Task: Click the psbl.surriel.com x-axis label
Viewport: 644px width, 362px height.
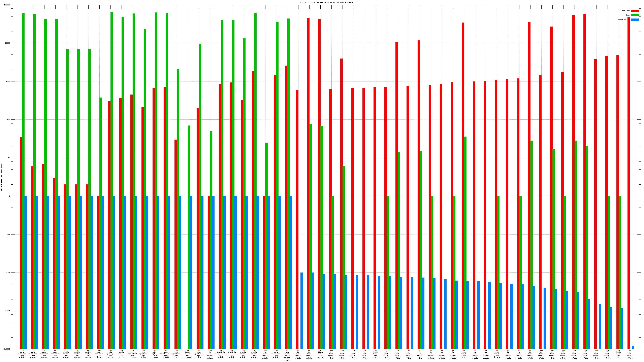Action: [122, 354]
